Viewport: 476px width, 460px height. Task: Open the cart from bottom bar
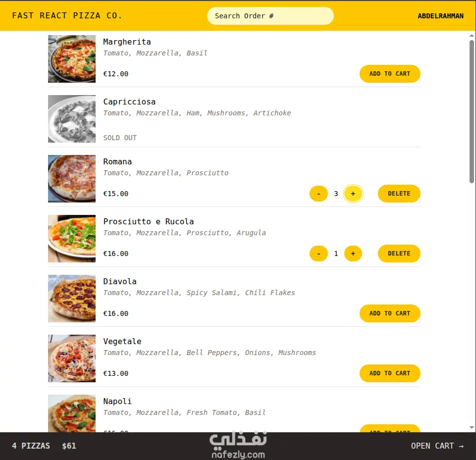point(437,446)
